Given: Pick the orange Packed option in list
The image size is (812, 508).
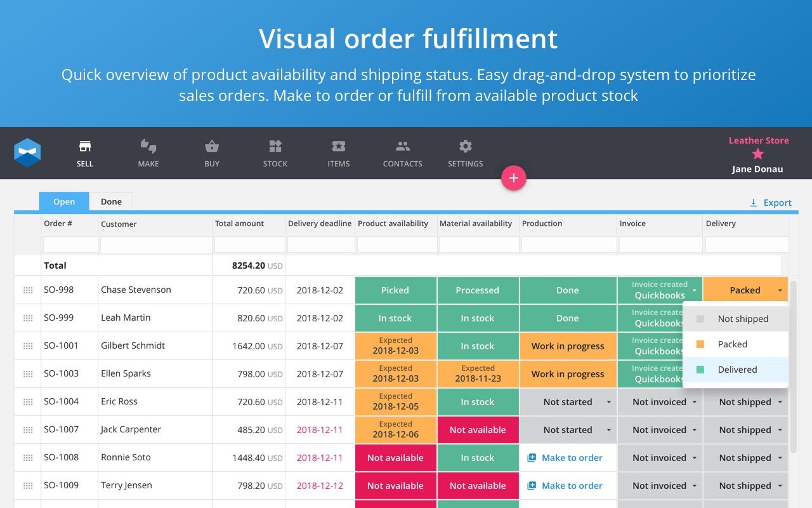Looking at the screenshot, I should (736, 344).
